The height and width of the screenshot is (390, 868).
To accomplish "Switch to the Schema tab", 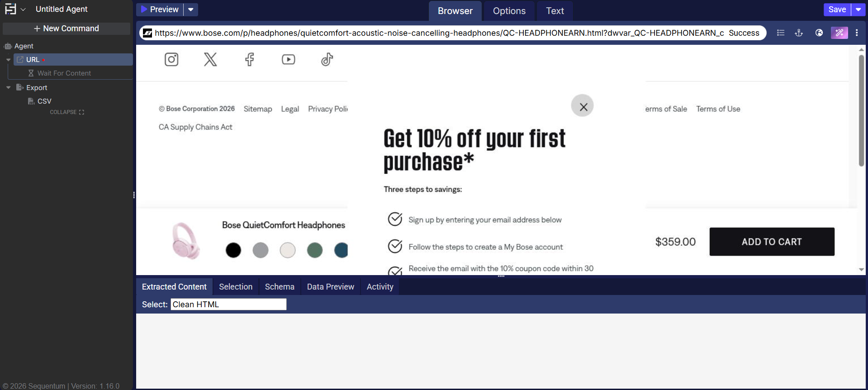I will click(x=280, y=287).
